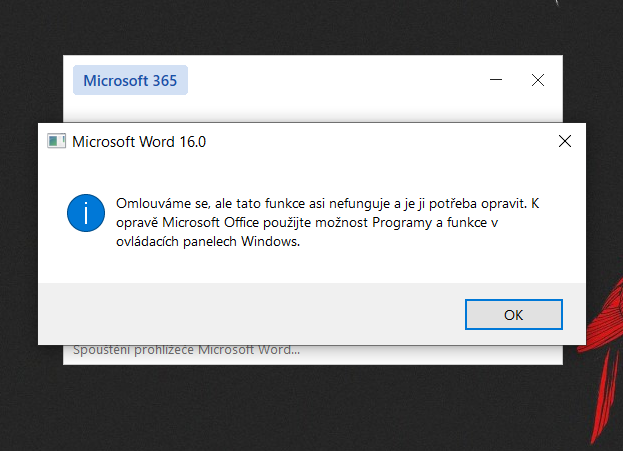The image size is (623, 451).
Task: Click the "Spouštění prohlížeče Microsoft Word..." status text
Action: point(186,350)
